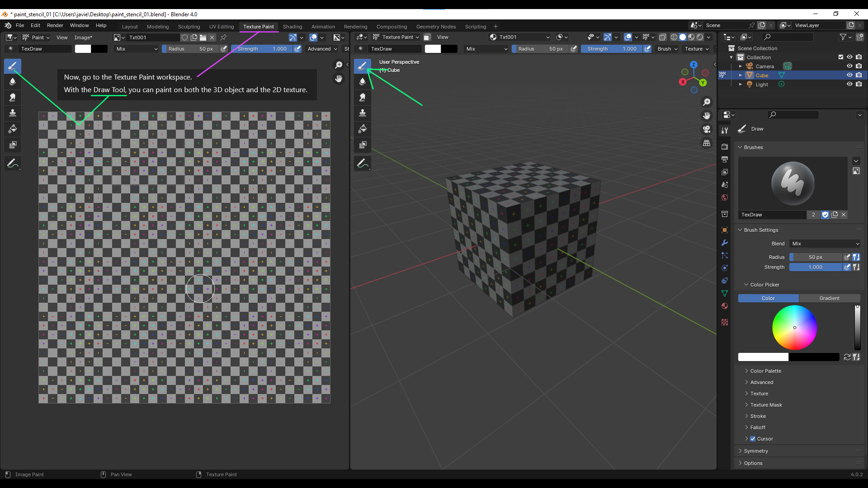Open the World properties tab
This screenshot has height=488, width=868.
(x=725, y=197)
